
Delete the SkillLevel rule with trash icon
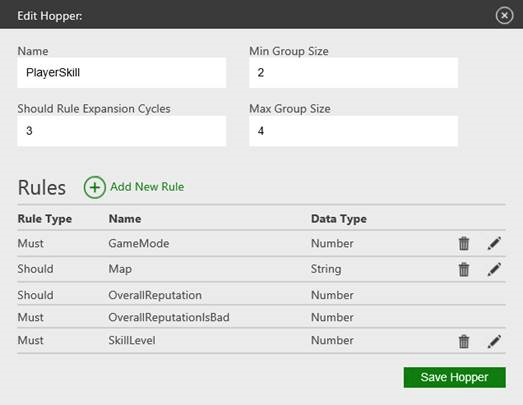464,342
